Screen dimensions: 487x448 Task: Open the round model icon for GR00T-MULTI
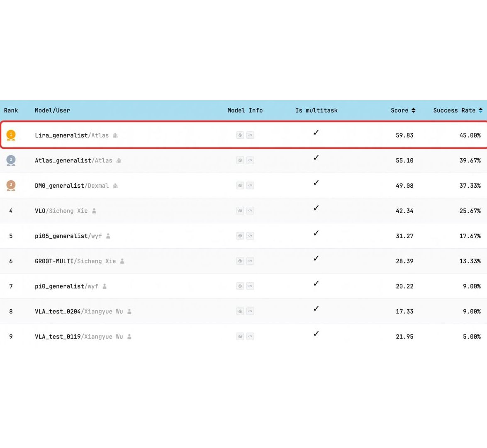pyautogui.click(x=240, y=261)
